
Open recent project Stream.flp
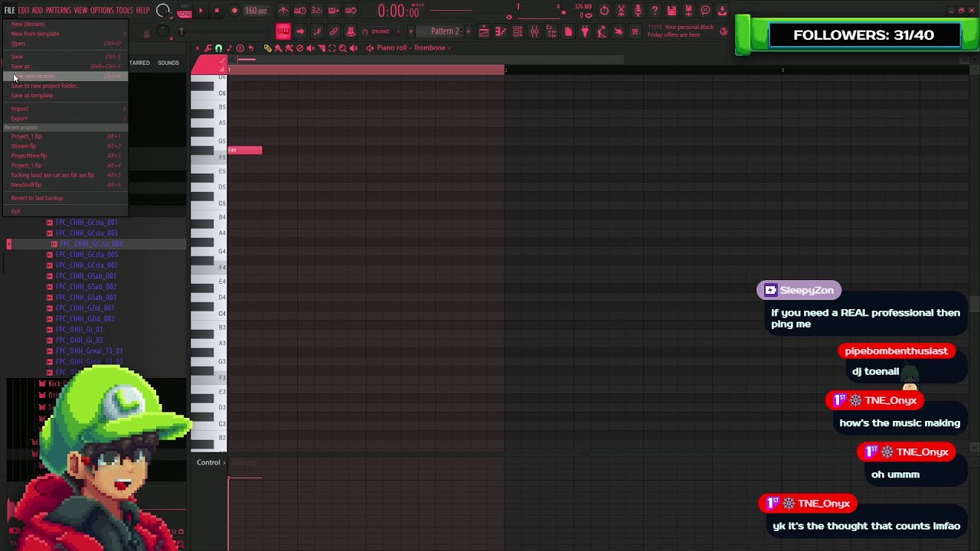coord(65,146)
